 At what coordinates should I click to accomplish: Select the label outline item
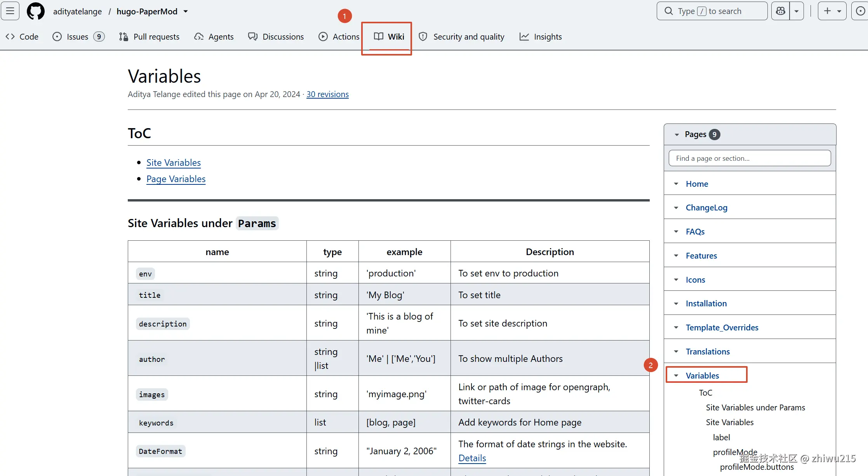[722, 438]
